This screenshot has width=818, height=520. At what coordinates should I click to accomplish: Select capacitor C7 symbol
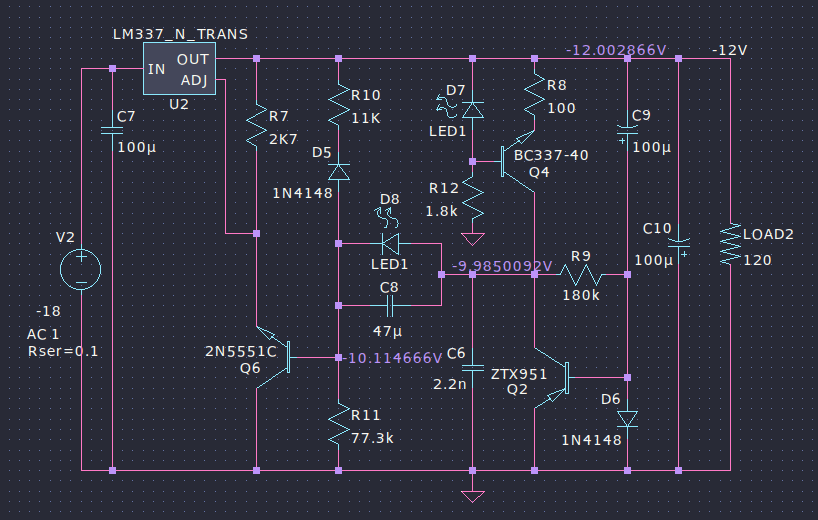pos(112,130)
